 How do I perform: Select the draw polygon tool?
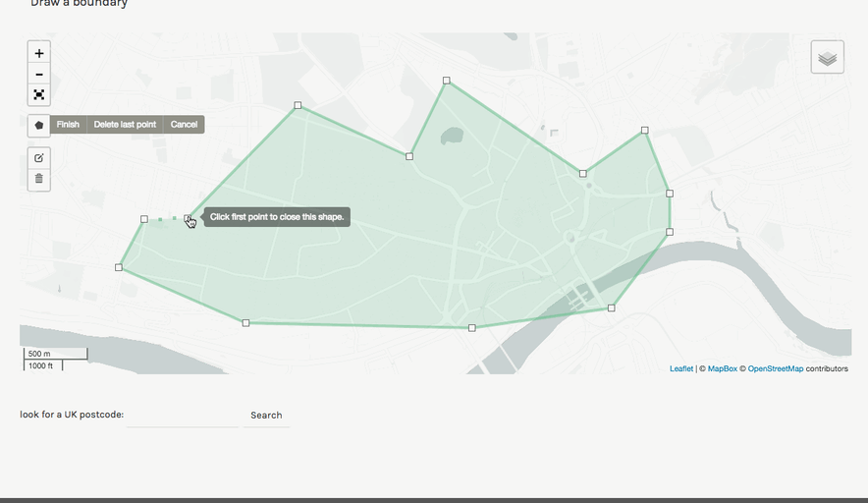point(39,125)
